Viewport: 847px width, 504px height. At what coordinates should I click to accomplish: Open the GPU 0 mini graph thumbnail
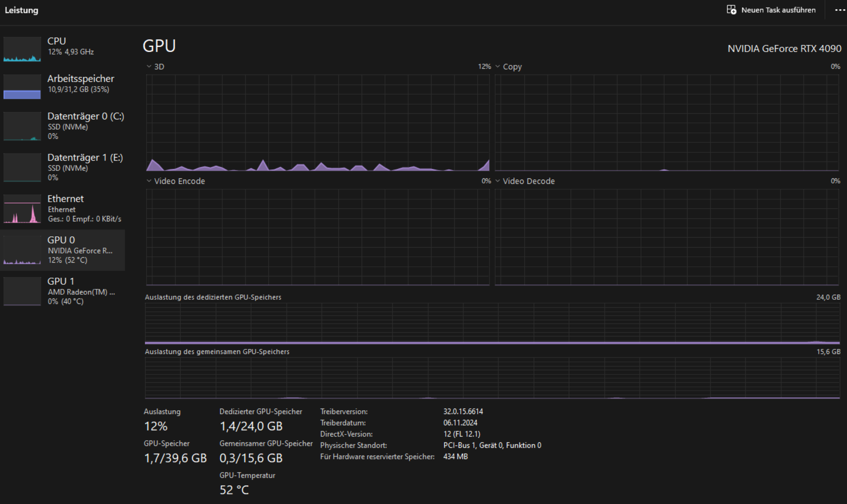pos(22,250)
